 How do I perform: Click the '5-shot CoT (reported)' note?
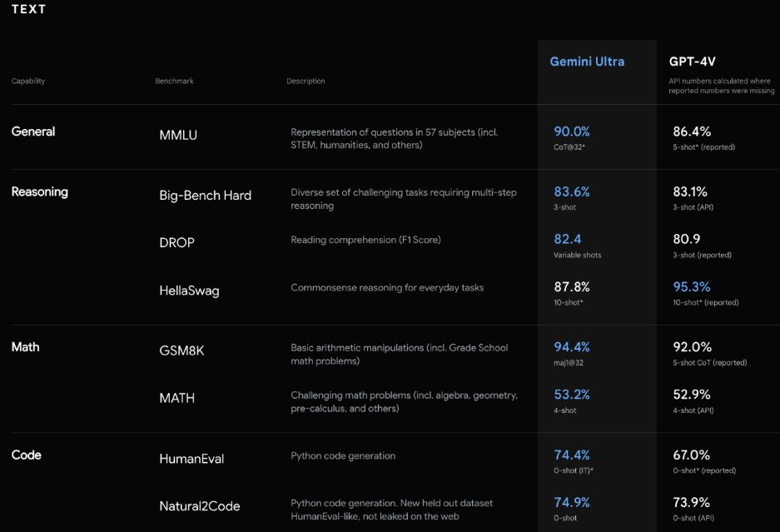tap(710, 363)
